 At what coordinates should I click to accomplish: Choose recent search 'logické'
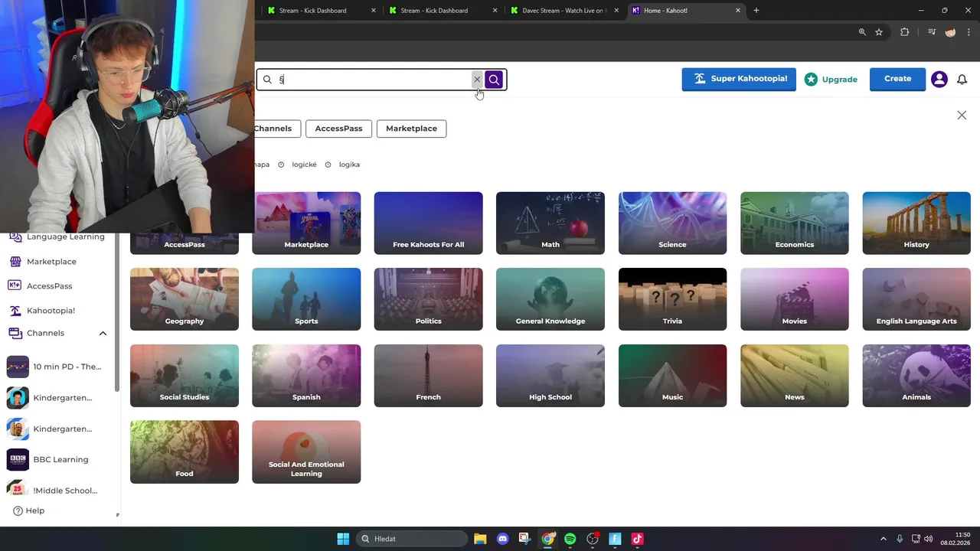[304, 165]
